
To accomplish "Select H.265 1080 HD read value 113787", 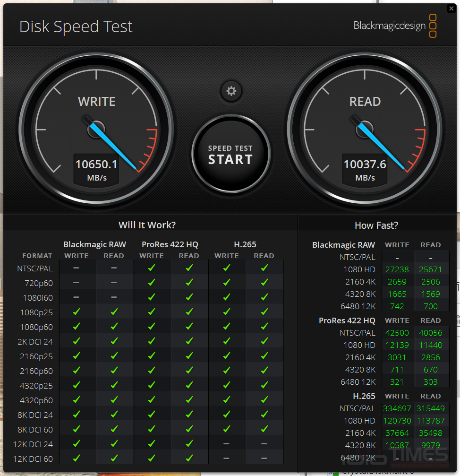I will [x=431, y=421].
